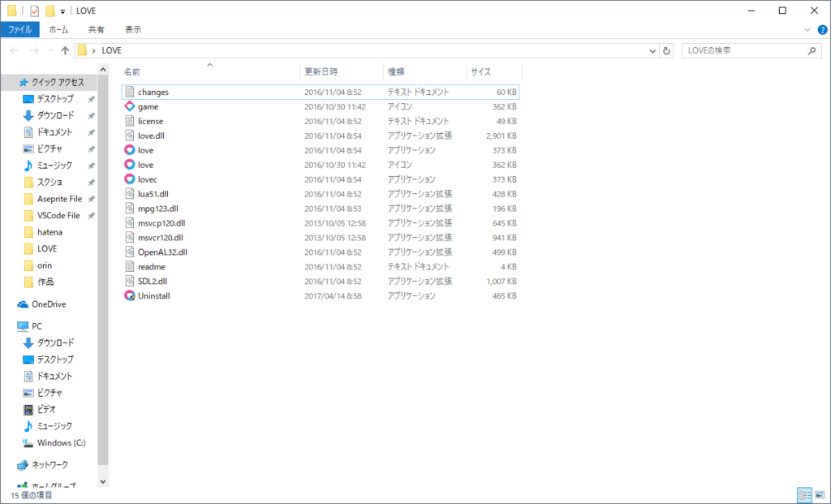Image resolution: width=831 pixels, height=504 pixels.
Task: Click the sidebar scroll up arrow
Action: 103,70
